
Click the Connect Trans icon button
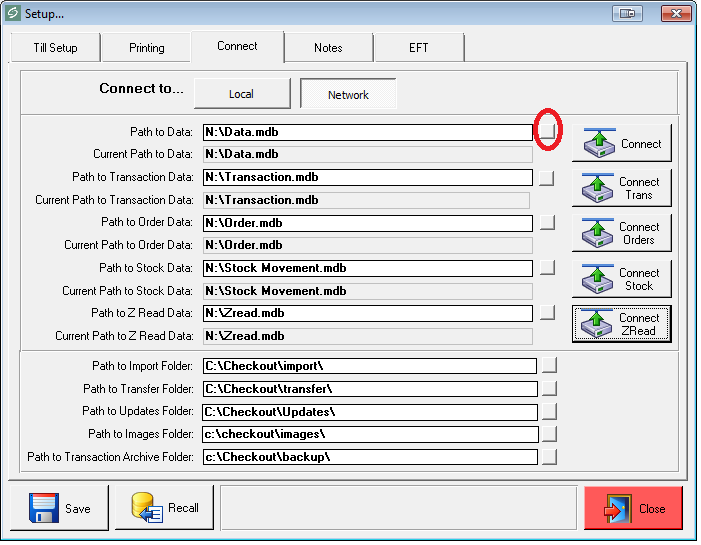[x=621, y=188]
